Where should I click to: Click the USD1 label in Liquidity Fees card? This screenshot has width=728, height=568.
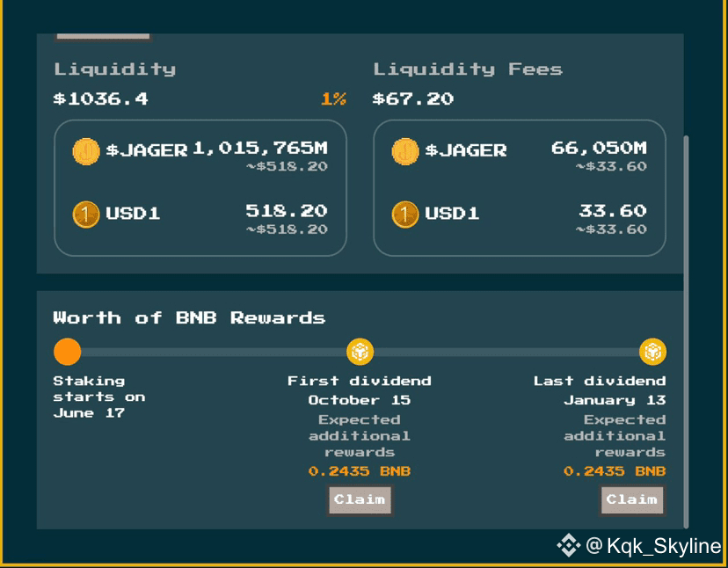(452, 214)
